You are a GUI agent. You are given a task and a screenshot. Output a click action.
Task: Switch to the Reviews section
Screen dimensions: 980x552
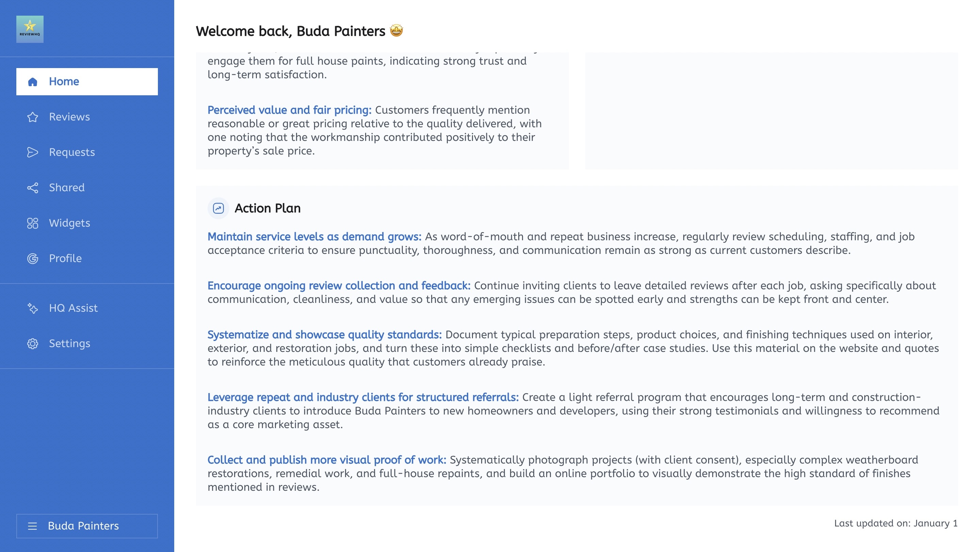tap(69, 117)
